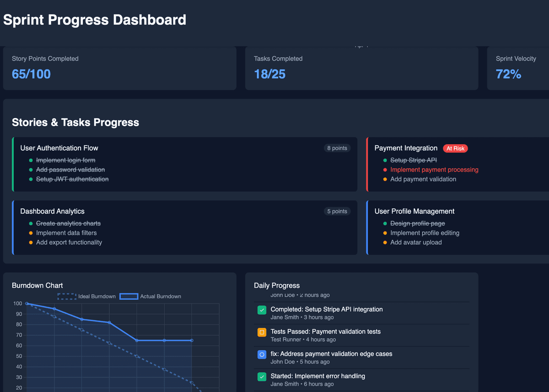
Task: Select the Add export functionality task text
Action: [x=69, y=242]
